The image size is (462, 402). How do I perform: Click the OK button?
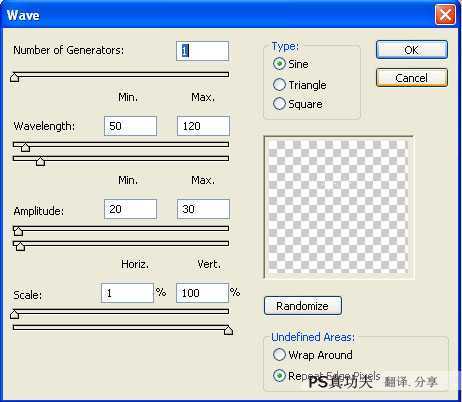point(412,50)
